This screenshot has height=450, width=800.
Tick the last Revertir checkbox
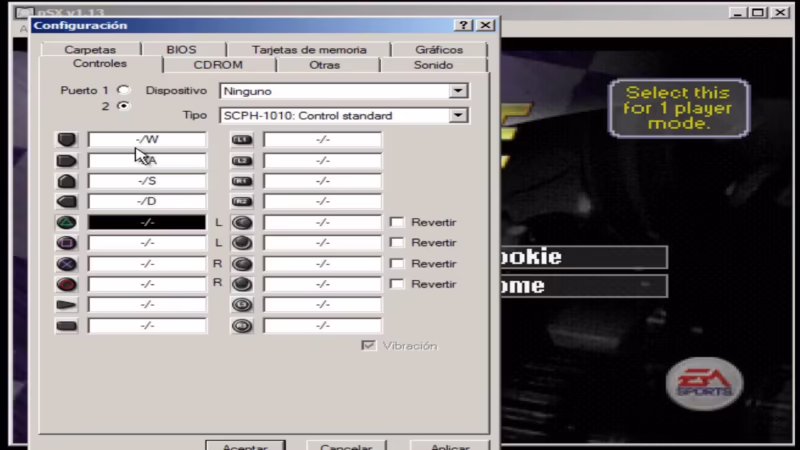(397, 284)
